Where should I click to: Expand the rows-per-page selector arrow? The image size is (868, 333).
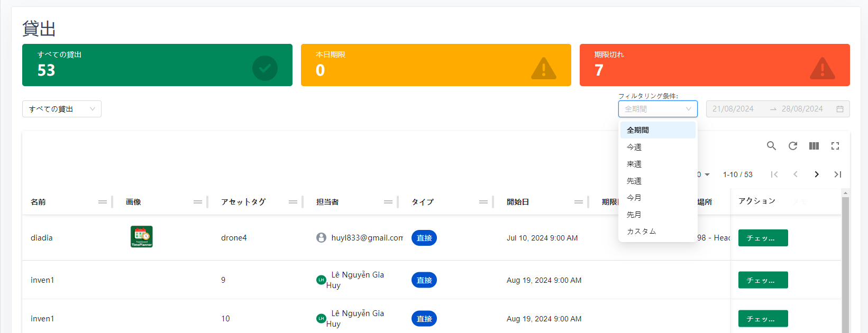point(707,174)
